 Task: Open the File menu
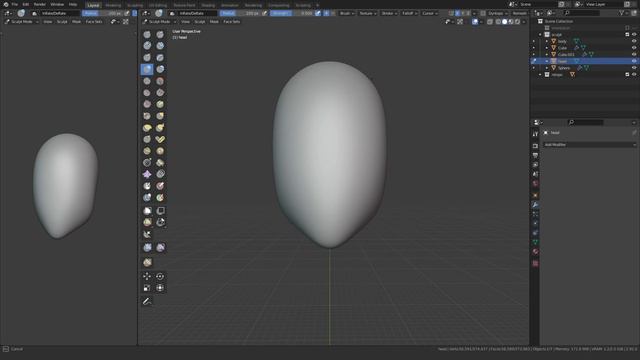click(15, 4)
